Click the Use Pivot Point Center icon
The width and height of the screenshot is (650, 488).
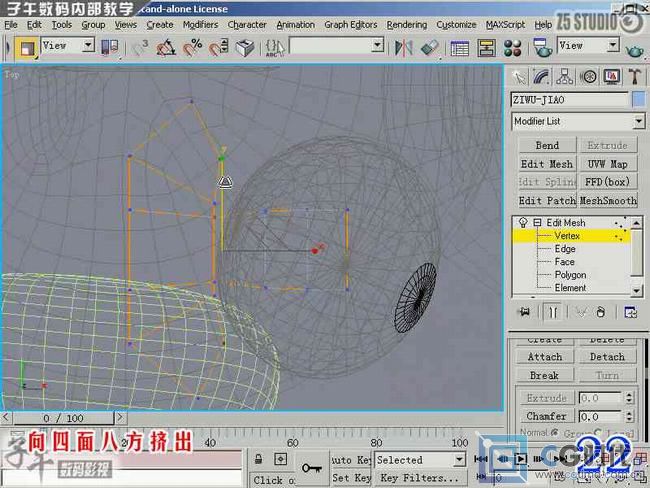(x=110, y=48)
